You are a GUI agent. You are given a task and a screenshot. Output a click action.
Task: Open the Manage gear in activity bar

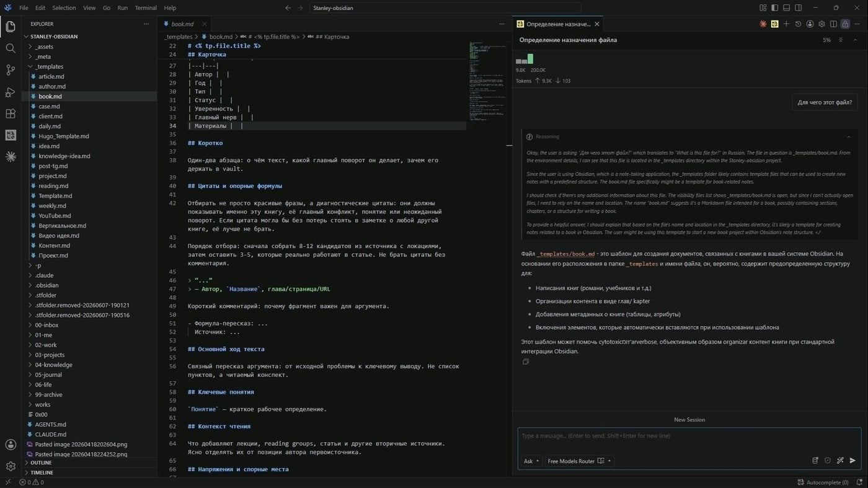[11, 466]
